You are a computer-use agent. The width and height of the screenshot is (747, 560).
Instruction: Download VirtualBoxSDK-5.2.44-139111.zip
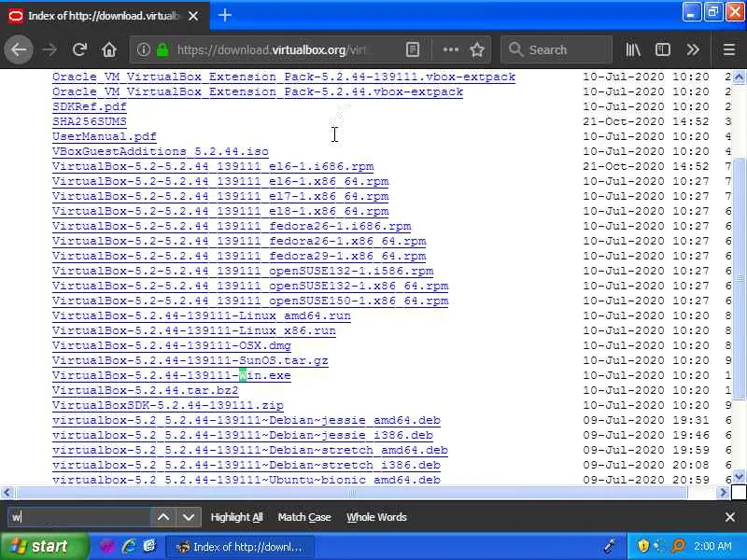tap(168, 405)
